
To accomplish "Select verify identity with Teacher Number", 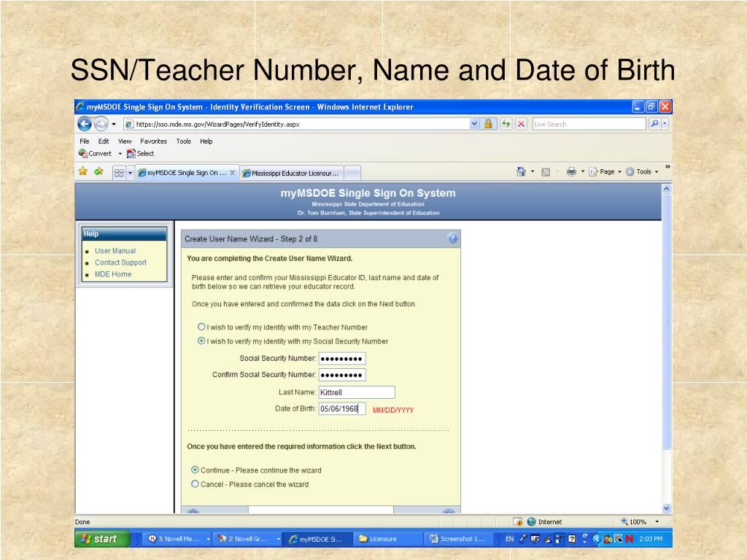I will pyautogui.click(x=201, y=327).
